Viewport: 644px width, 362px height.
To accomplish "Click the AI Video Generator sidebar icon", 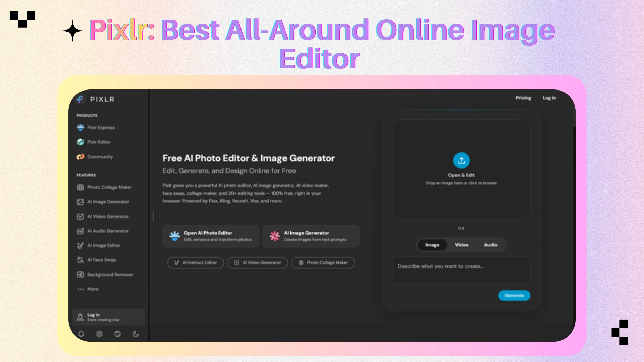I will 80,217.
